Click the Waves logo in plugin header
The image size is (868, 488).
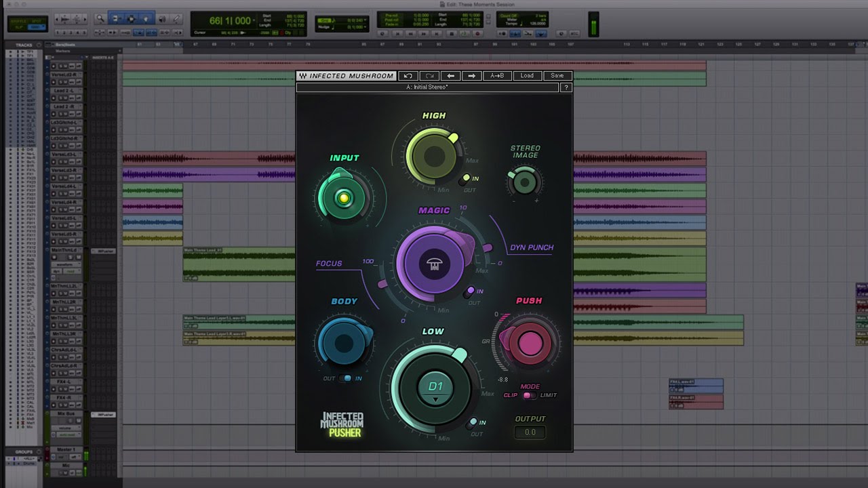coord(302,76)
